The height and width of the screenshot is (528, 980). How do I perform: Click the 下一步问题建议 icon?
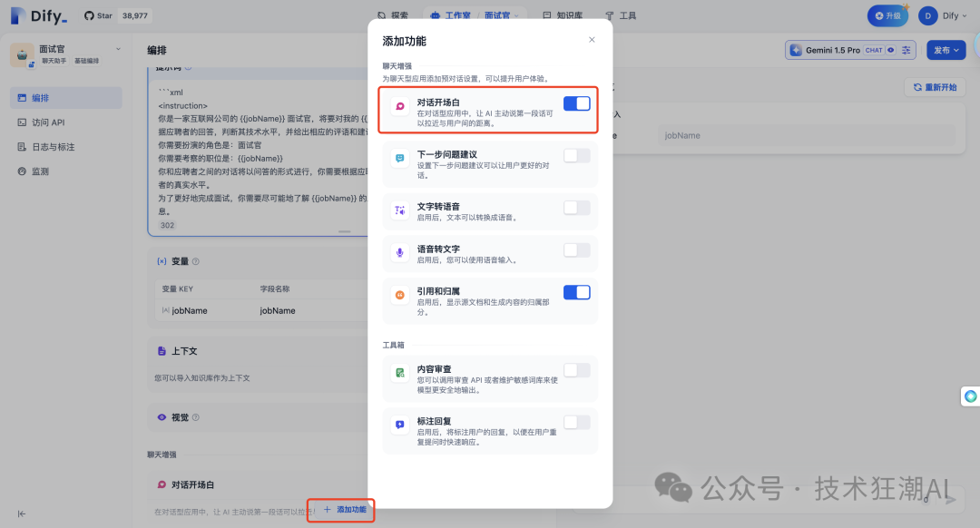point(400,158)
